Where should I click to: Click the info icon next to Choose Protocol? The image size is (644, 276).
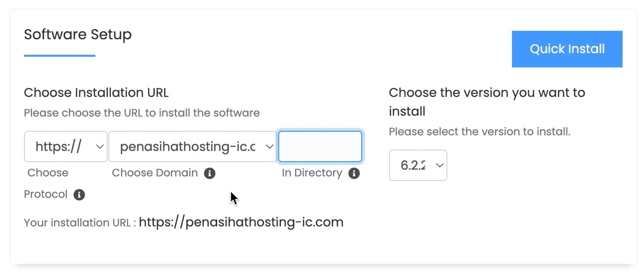[x=79, y=194]
